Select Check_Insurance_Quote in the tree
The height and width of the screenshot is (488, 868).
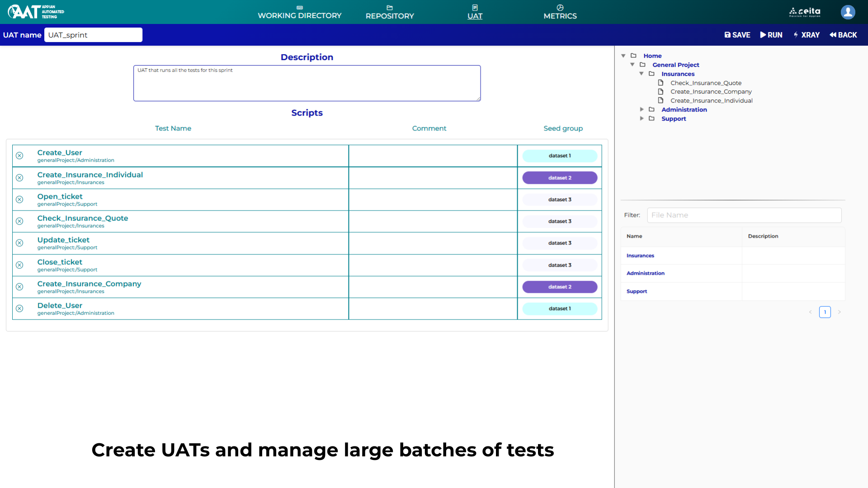(x=706, y=83)
